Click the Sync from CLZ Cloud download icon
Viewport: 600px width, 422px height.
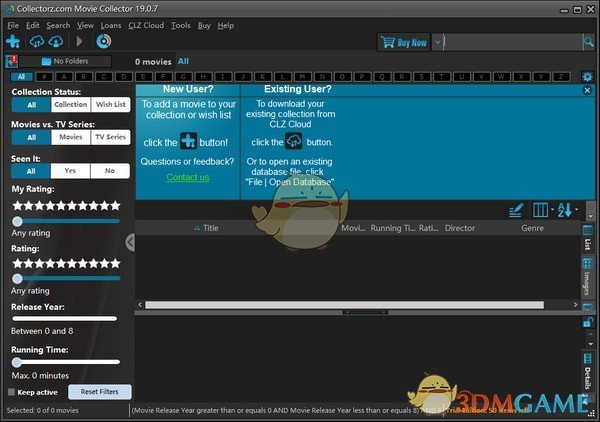(37, 41)
